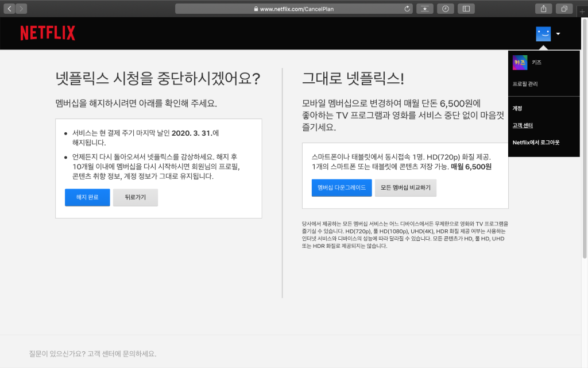The height and width of the screenshot is (368, 588).
Task: Toggle the sidebar toolbar icon
Action: (466, 9)
